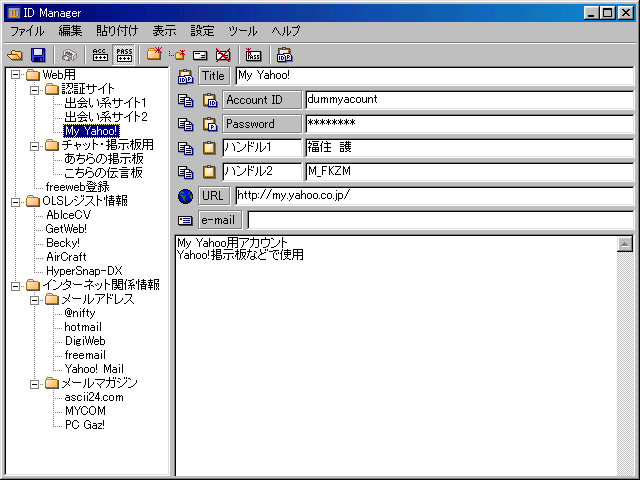Select the freeweb登録 entry

78,187
